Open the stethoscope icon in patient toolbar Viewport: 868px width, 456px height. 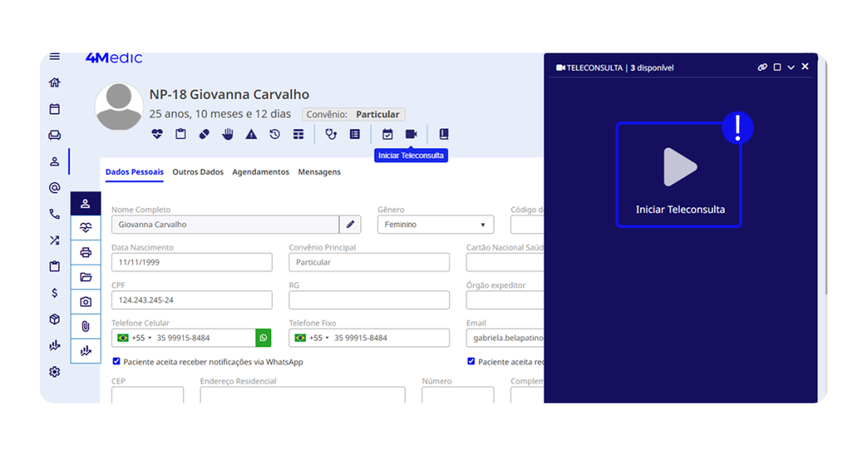[x=331, y=134]
